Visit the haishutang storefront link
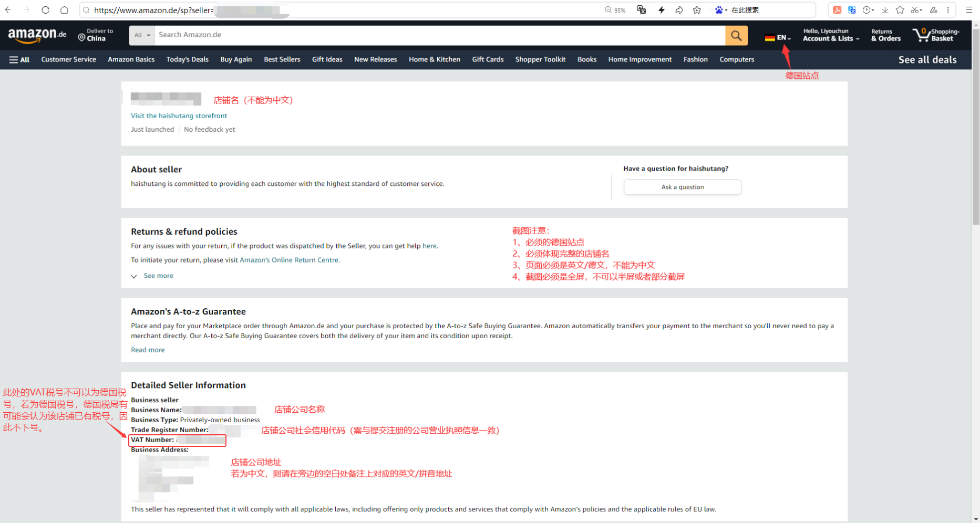980x523 pixels. [179, 116]
